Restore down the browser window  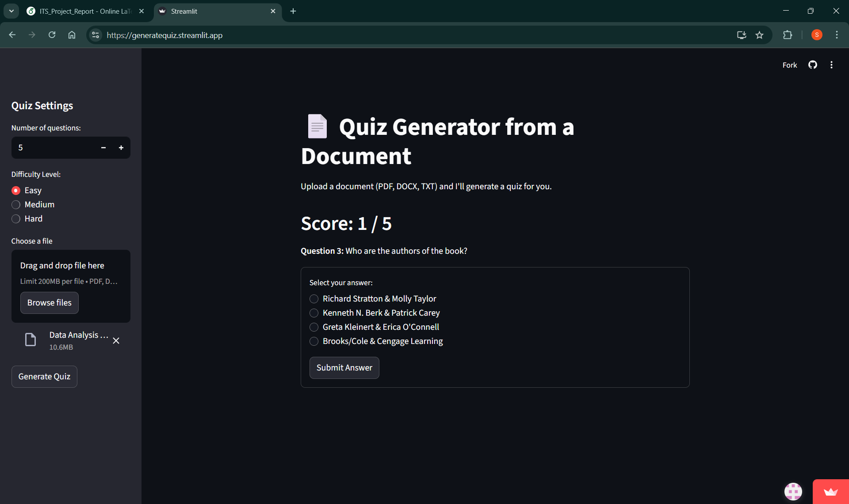click(811, 11)
